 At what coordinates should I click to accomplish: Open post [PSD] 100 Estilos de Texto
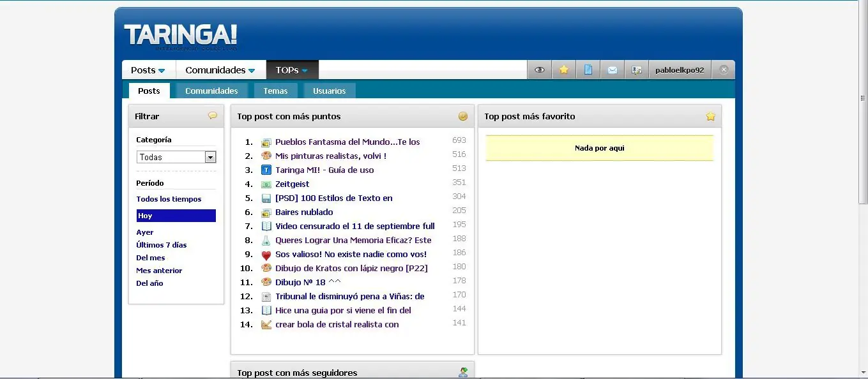click(334, 198)
